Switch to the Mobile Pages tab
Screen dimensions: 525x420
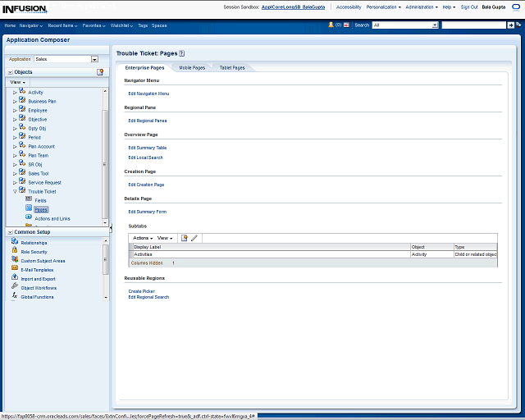coord(192,67)
